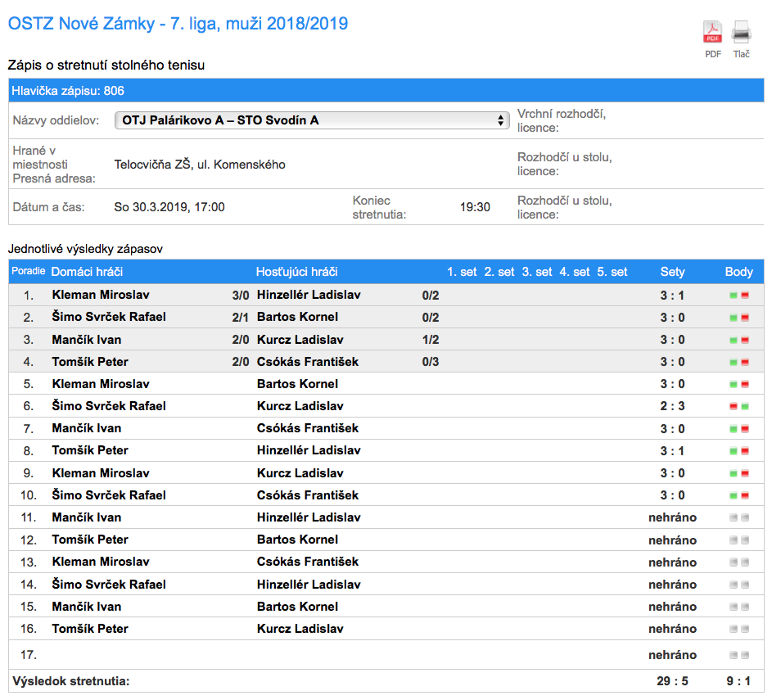Click the green indicator in match 6 row
Viewport: 772px width, 700px height.
click(x=745, y=406)
